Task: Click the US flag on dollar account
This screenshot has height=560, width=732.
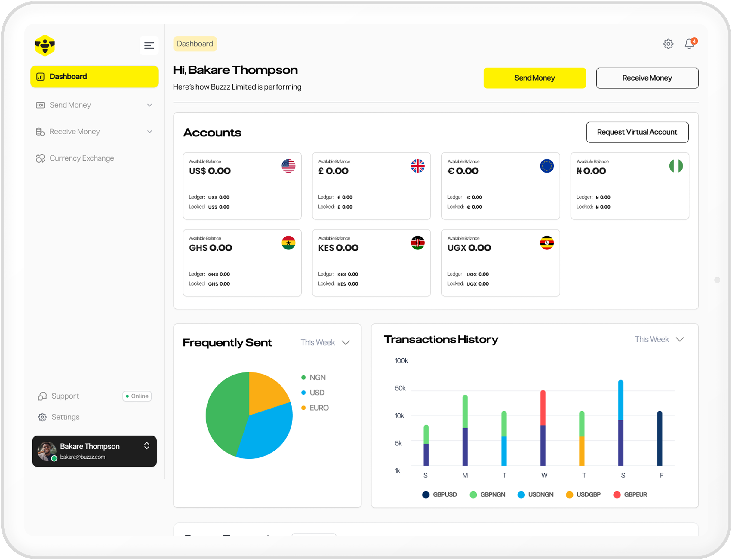Action: (x=288, y=166)
